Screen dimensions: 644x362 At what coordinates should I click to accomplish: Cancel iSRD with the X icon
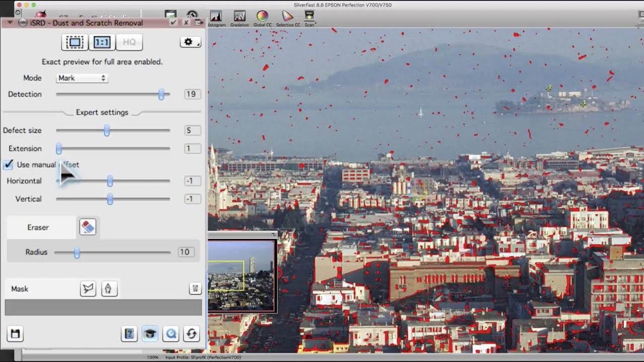pyautogui.click(x=186, y=23)
